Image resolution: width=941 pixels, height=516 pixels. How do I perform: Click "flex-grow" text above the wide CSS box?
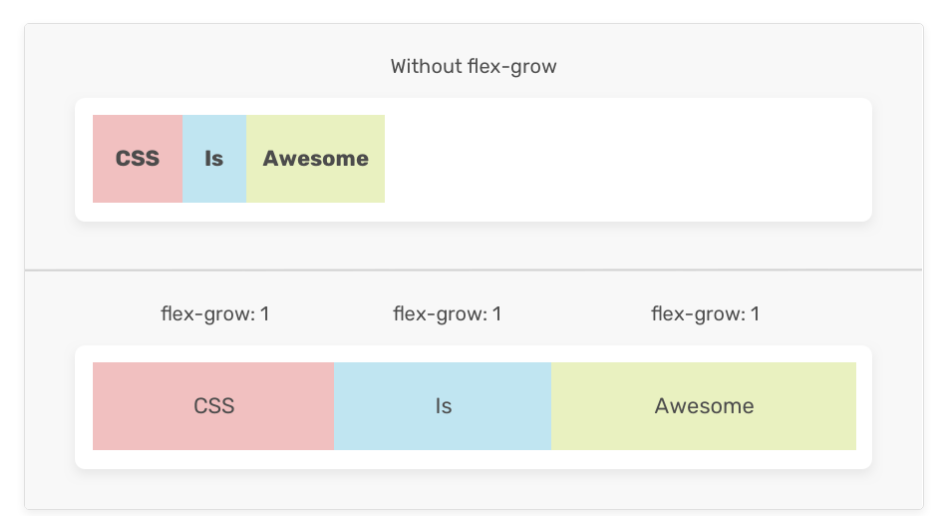point(206,315)
